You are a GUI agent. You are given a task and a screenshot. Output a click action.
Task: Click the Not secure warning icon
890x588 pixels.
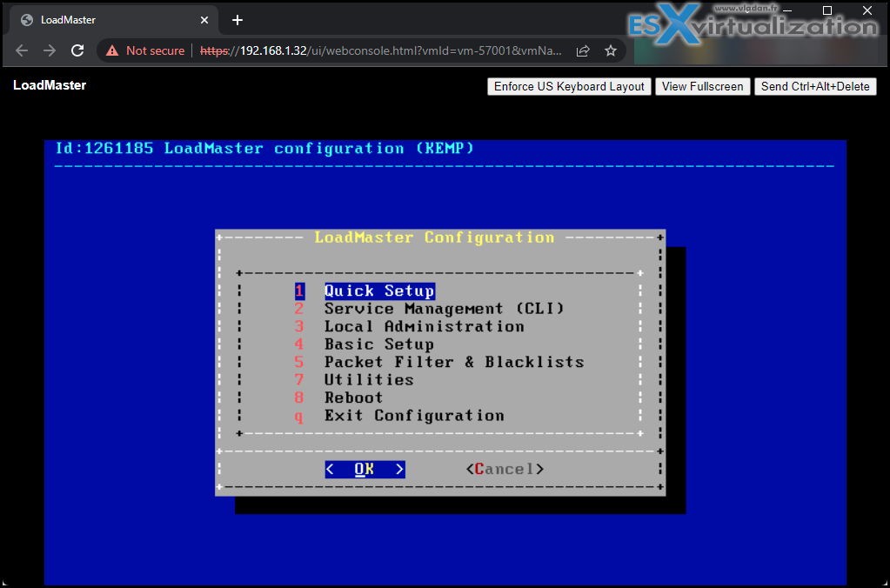[x=112, y=50]
